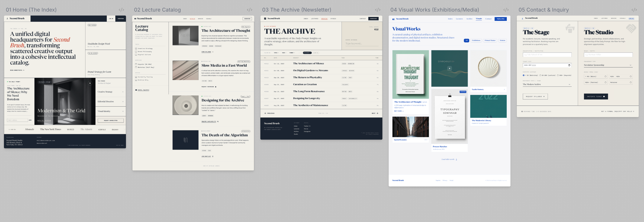Click the calendar icon in the date field
644x222 pixels.
click(569, 65)
